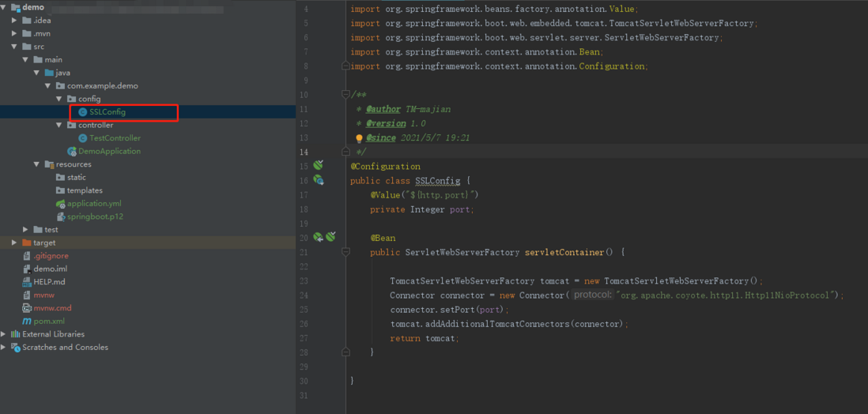Click the @Configuration annotation in the editor
Image resolution: width=868 pixels, height=414 pixels.
point(385,166)
